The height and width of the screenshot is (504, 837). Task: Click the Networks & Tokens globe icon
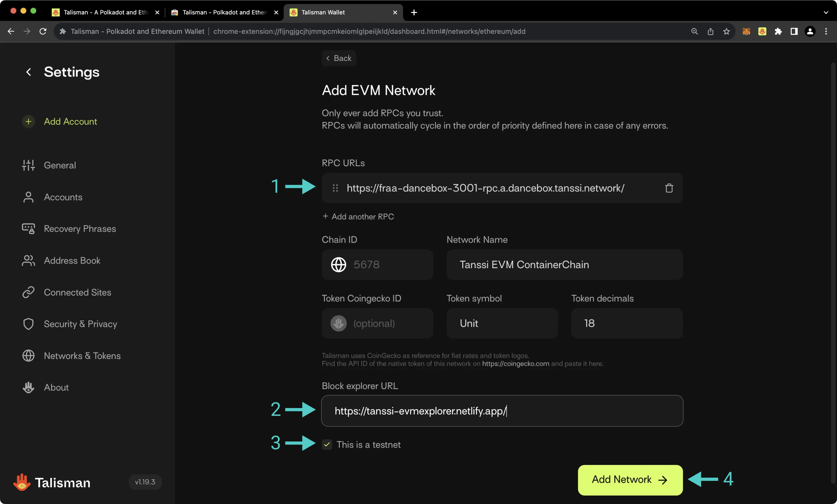(28, 356)
